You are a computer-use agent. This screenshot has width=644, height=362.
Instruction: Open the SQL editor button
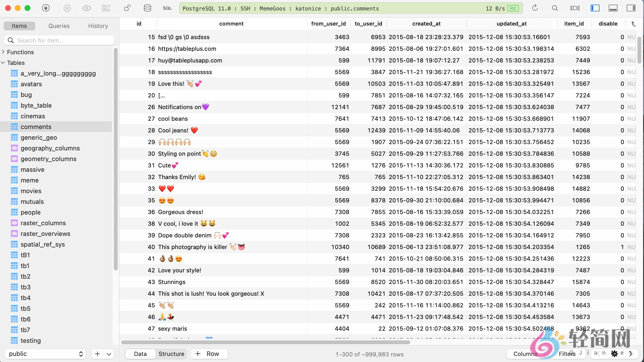(167, 8)
